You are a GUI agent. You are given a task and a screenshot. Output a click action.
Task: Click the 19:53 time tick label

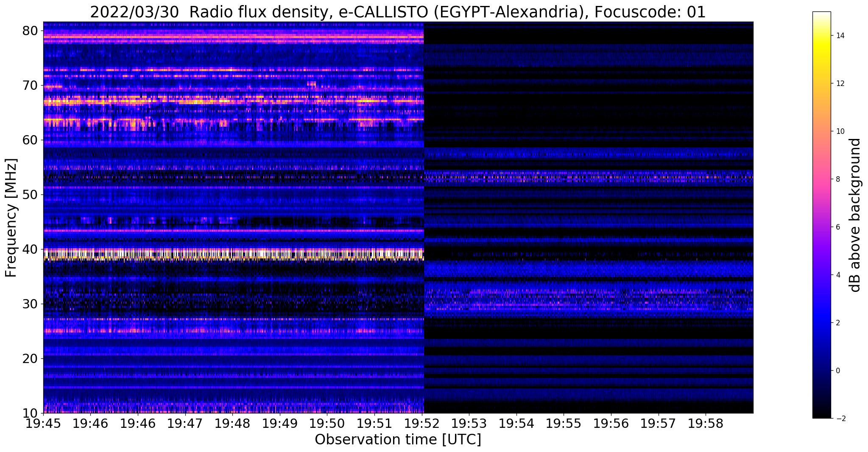469,424
